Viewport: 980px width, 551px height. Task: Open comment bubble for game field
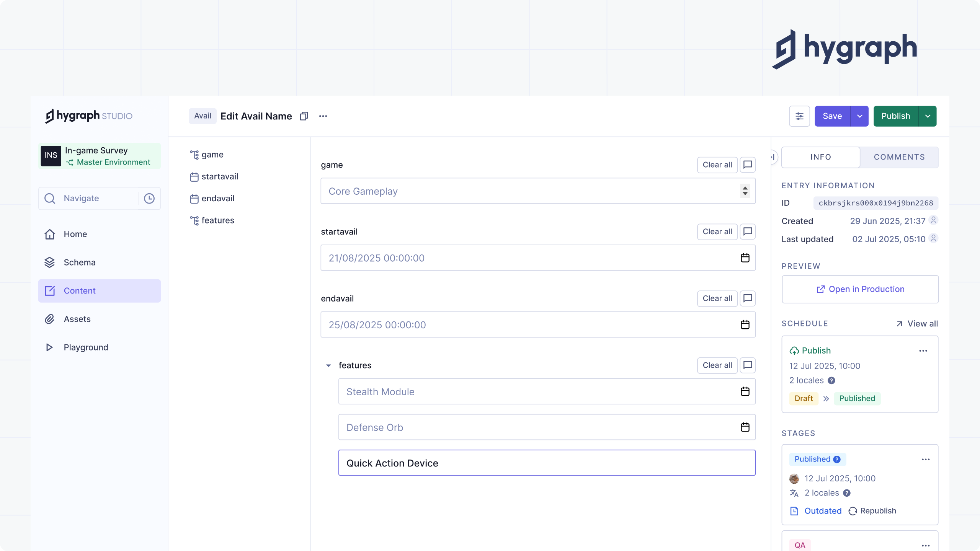[747, 165]
